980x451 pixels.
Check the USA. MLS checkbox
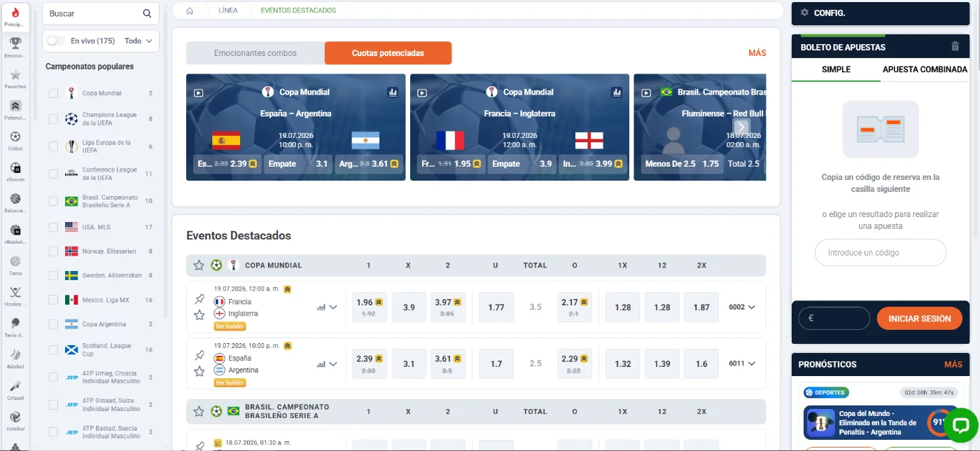tap(53, 227)
